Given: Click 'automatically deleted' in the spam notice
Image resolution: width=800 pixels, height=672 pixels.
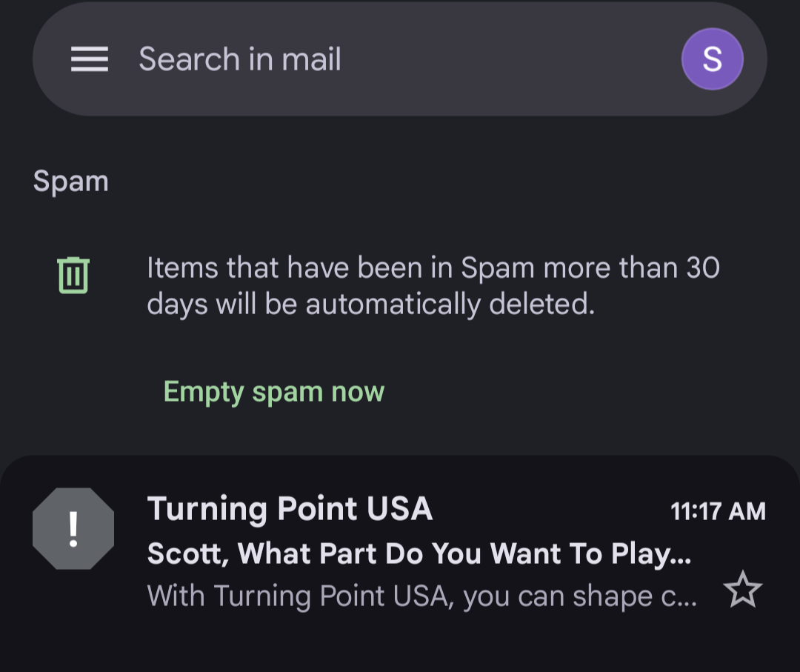Looking at the screenshot, I should (x=450, y=305).
